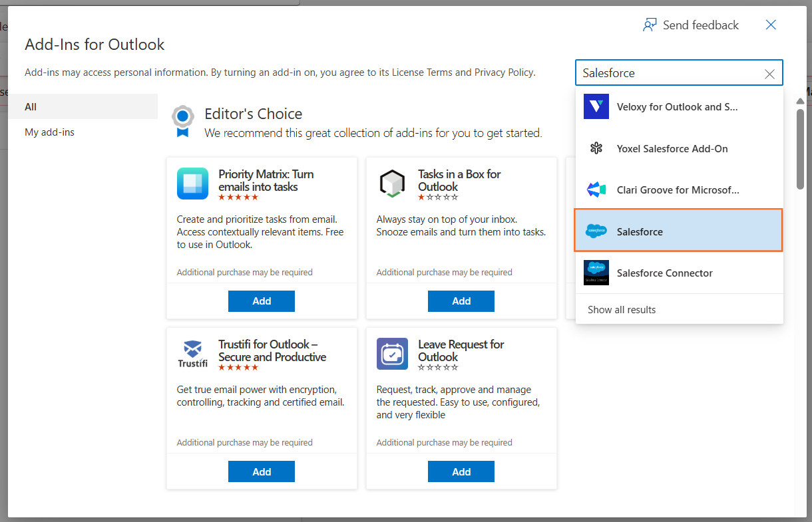Click Leave Request empty star rating
This screenshot has width=812, height=522.
point(438,368)
